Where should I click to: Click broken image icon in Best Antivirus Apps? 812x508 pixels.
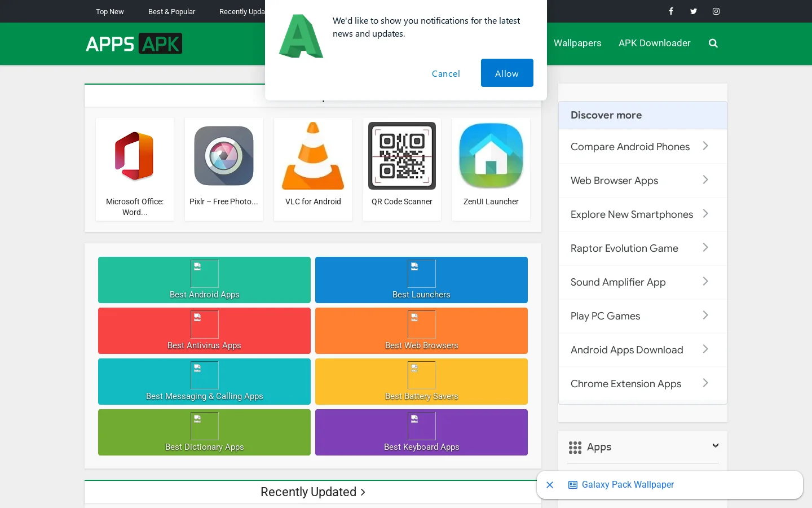(205, 325)
